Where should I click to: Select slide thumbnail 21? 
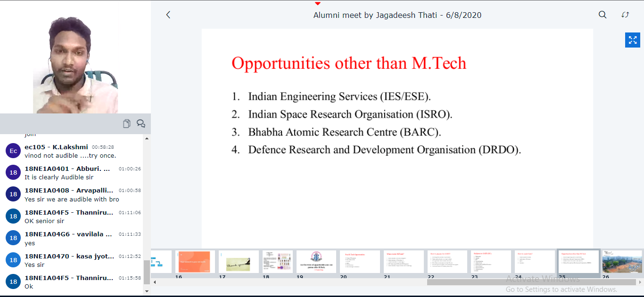point(404,262)
